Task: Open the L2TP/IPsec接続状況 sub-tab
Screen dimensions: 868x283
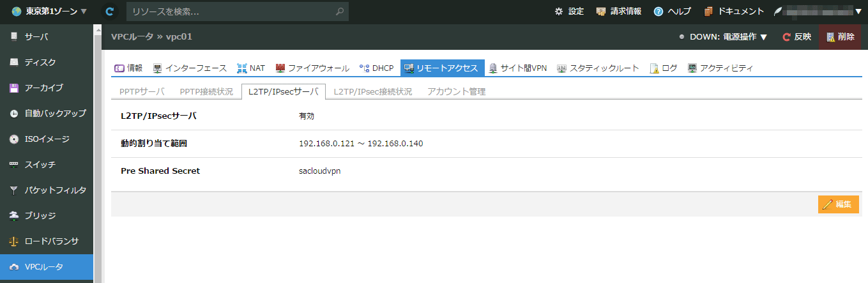Action: tap(372, 91)
